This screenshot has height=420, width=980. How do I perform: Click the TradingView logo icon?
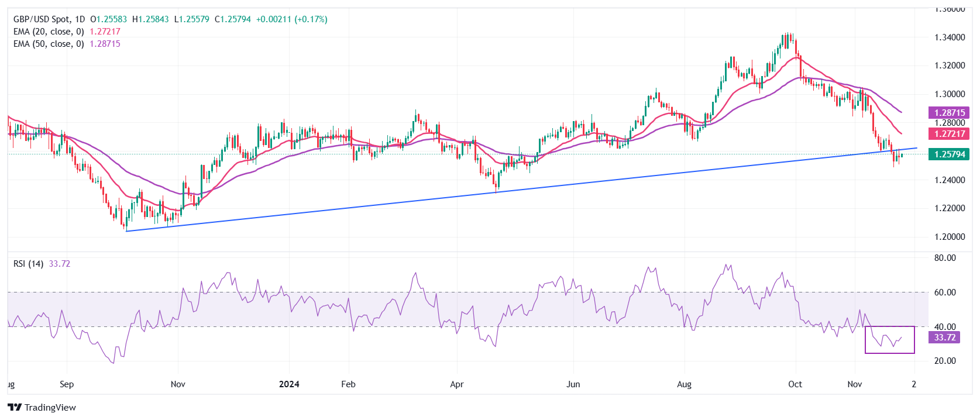pos(15,408)
